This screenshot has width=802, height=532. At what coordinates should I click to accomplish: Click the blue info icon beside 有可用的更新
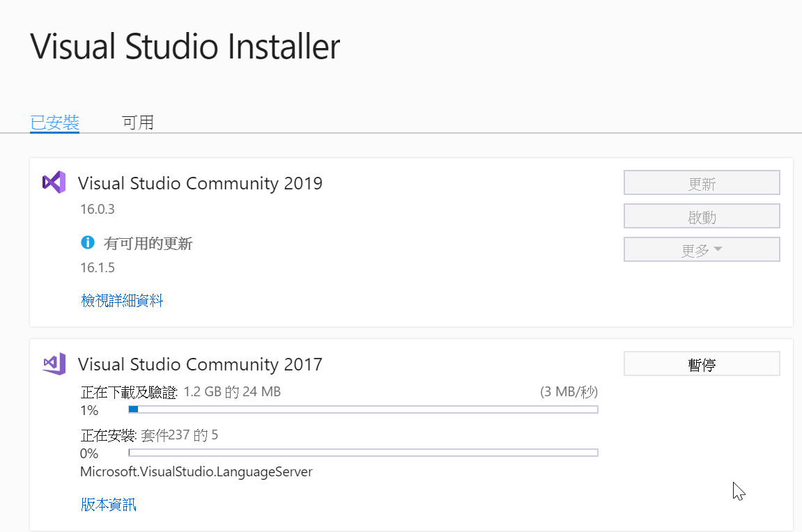[x=88, y=242]
